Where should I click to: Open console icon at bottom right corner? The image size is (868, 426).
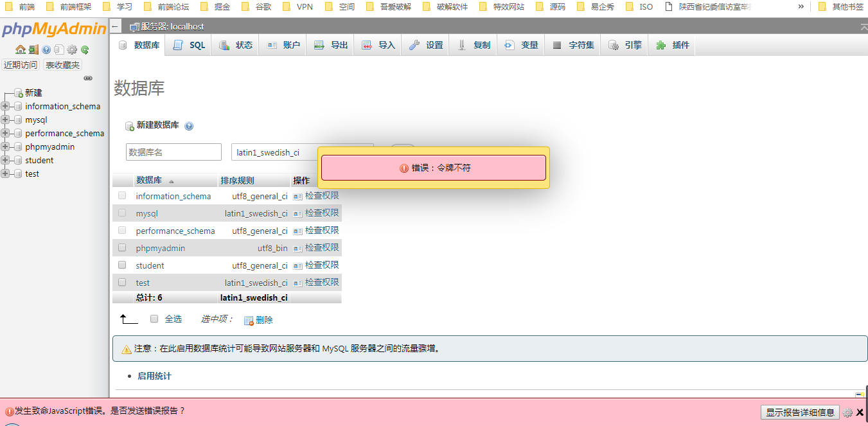(x=860, y=395)
